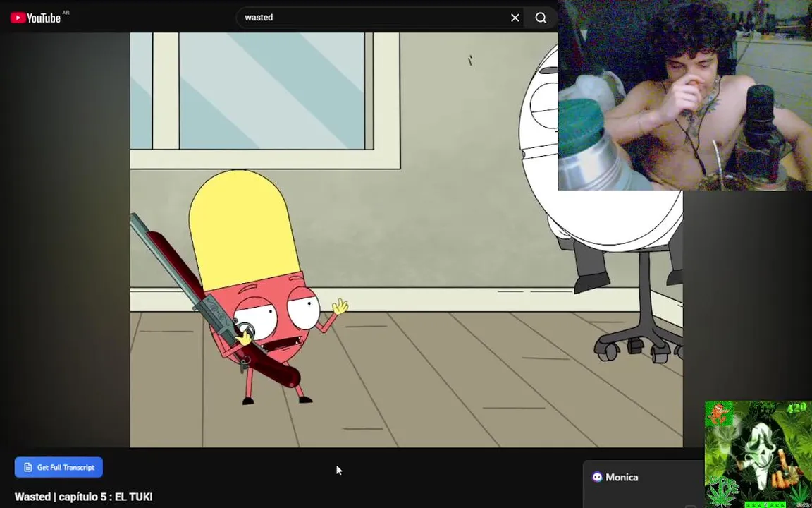Click the green ghost-face image overlay
The width and height of the screenshot is (812, 508).
click(x=758, y=454)
